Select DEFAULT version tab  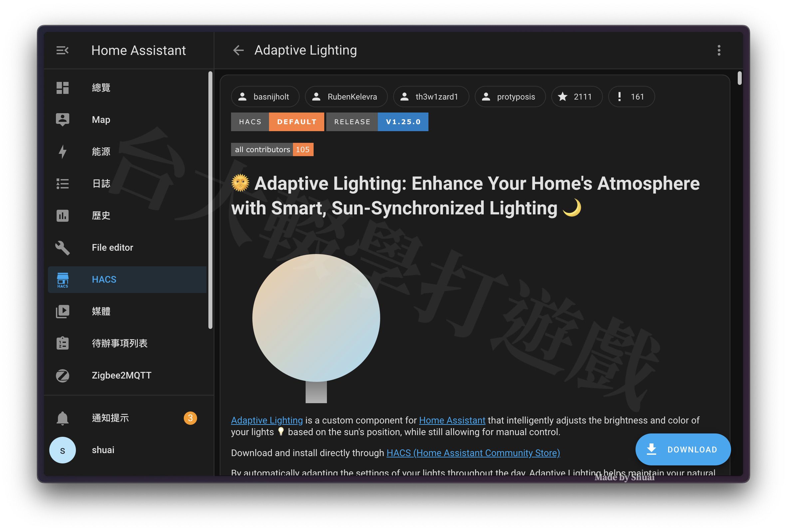297,122
